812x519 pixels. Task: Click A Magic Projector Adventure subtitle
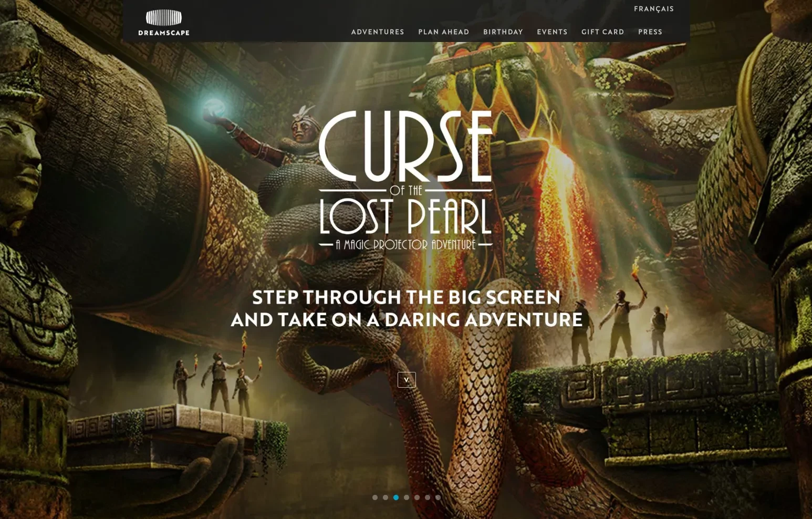[x=405, y=244]
